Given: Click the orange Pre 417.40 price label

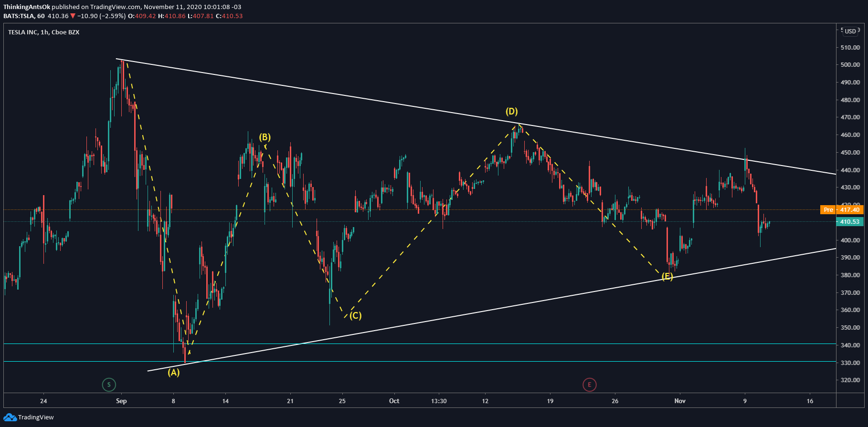Looking at the screenshot, I should [842, 210].
